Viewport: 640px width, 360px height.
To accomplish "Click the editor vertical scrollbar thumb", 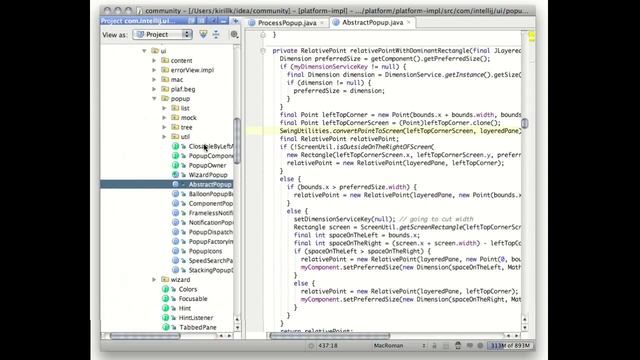I will [524, 123].
